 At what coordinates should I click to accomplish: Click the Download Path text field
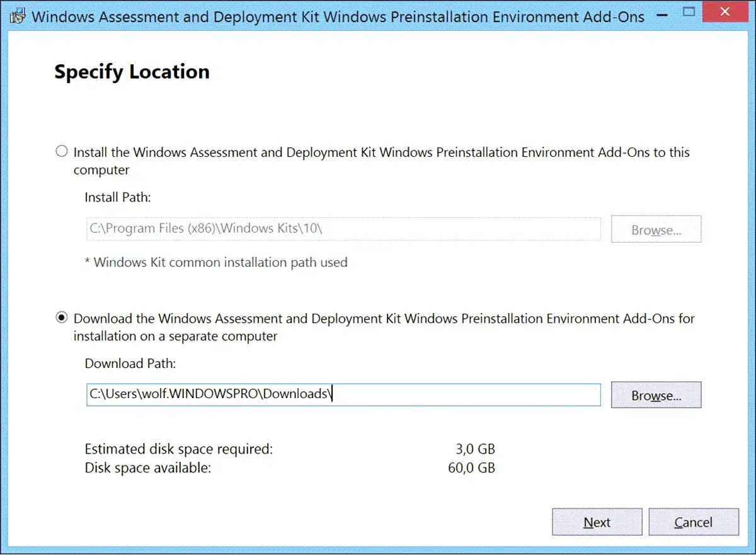tap(343, 395)
